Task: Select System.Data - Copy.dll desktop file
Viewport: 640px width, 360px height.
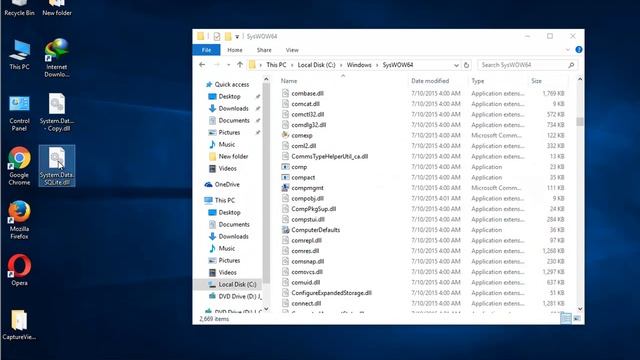Action: pyautogui.click(x=57, y=112)
